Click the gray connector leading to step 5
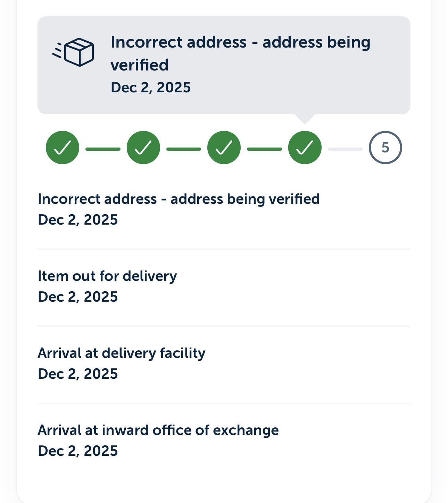The height and width of the screenshot is (503, 448). pyautogui.click(x=345, y=149)
